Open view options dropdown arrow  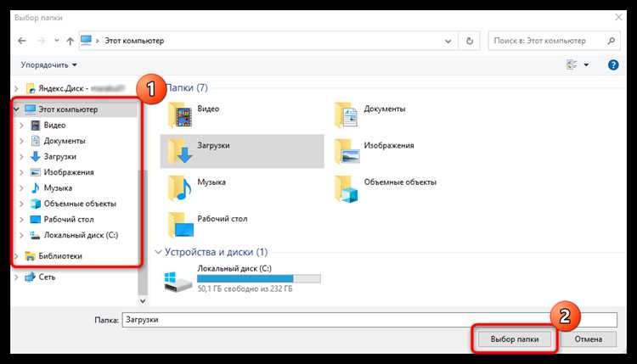586,65
